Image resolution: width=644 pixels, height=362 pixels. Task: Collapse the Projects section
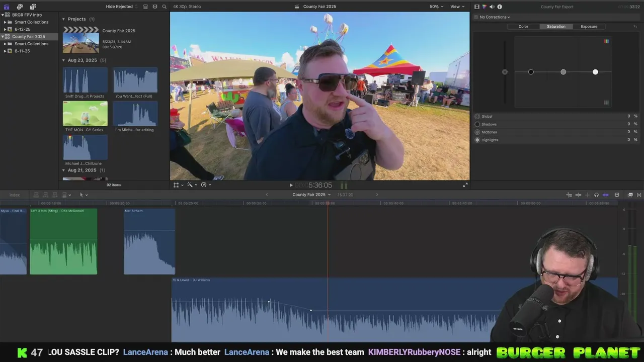point(63,19)
